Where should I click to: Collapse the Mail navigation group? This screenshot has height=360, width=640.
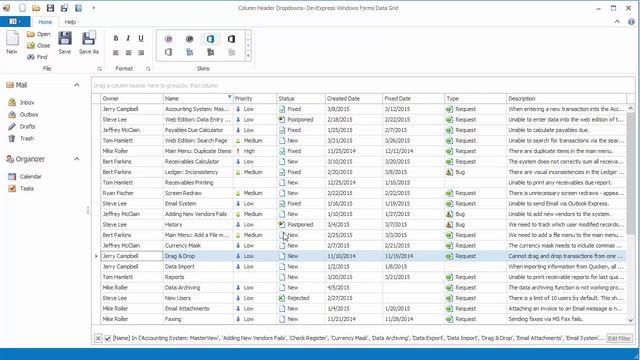click(x=77, y=85)
